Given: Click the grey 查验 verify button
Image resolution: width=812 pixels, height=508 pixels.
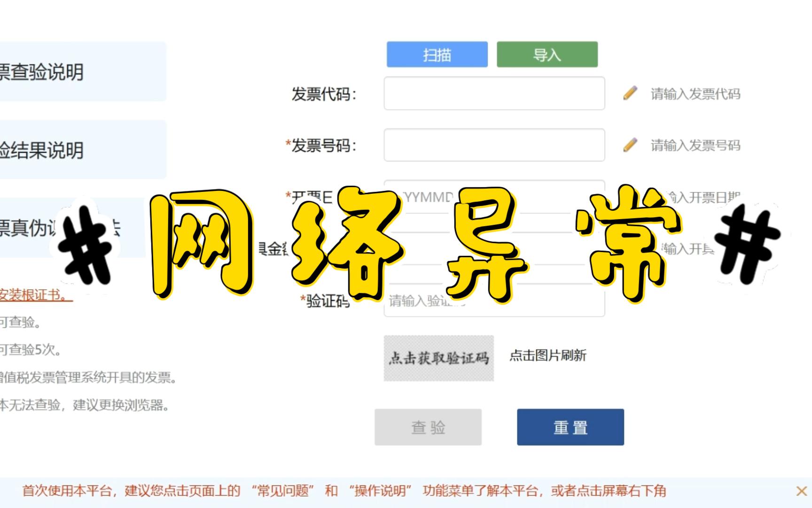Looking at the screenshot, I should 428,427.
